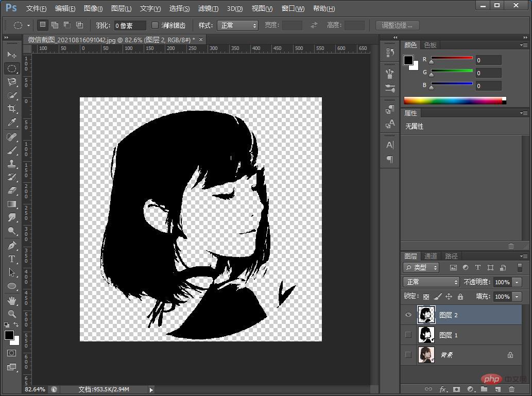Screen dimensions: 532x396
Task: Create new fill or adjustment layer
Action: [470, 389]
